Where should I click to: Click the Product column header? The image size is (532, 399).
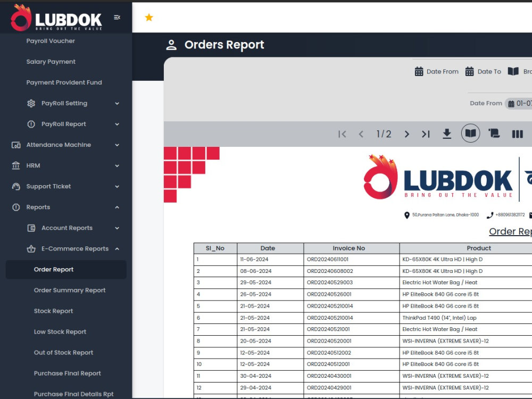[466, 248]
